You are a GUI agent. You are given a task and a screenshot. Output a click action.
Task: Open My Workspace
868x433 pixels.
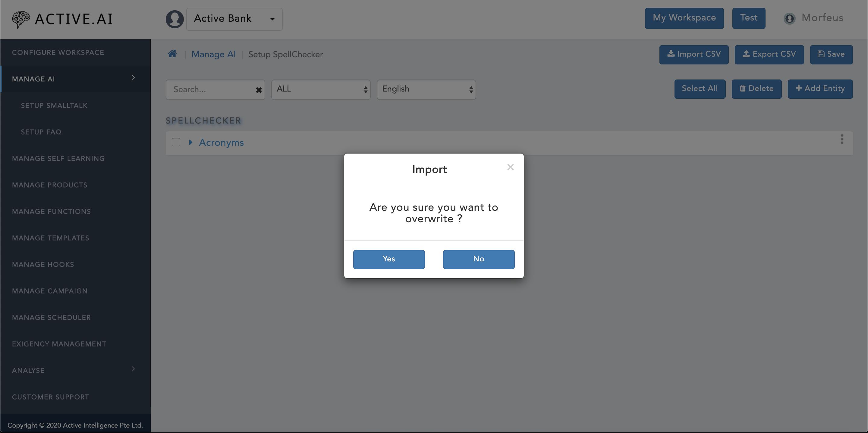click(684, 18)
